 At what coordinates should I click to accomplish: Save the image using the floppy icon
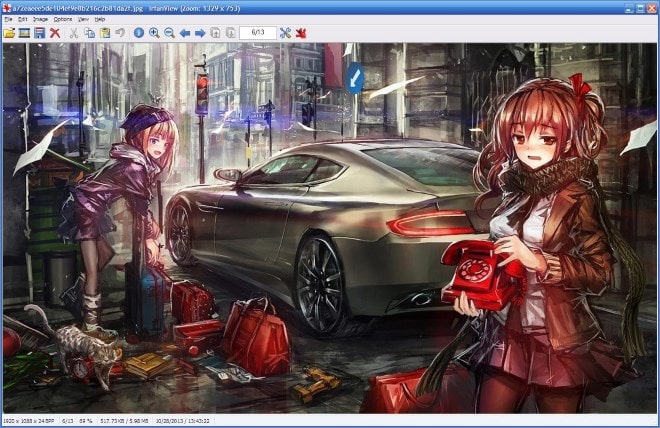(x=40, y=33)
